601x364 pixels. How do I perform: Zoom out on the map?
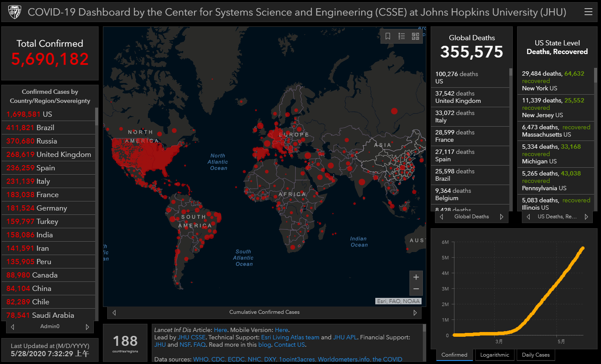tap(416, 289)
